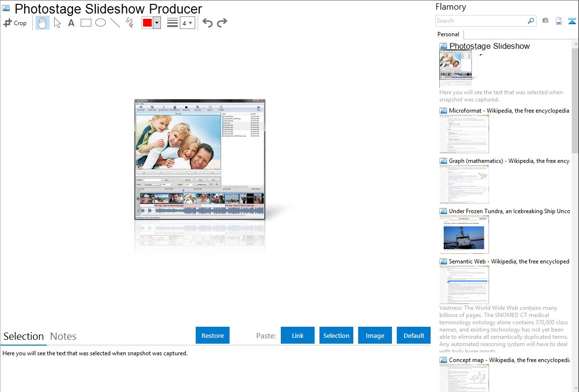Click the line thickness icon
579x392 pixels.
coord(173,23)
